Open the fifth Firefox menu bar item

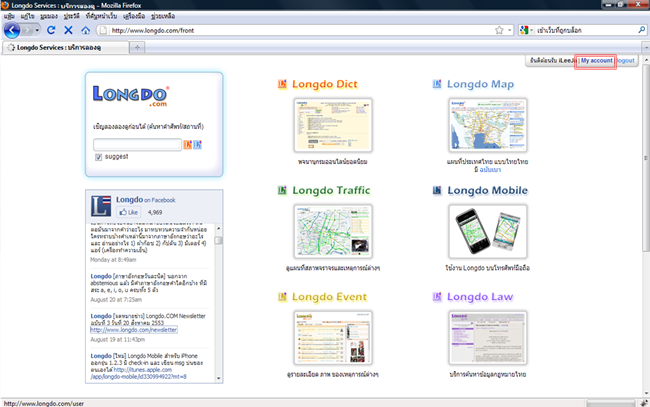(101, 16)
